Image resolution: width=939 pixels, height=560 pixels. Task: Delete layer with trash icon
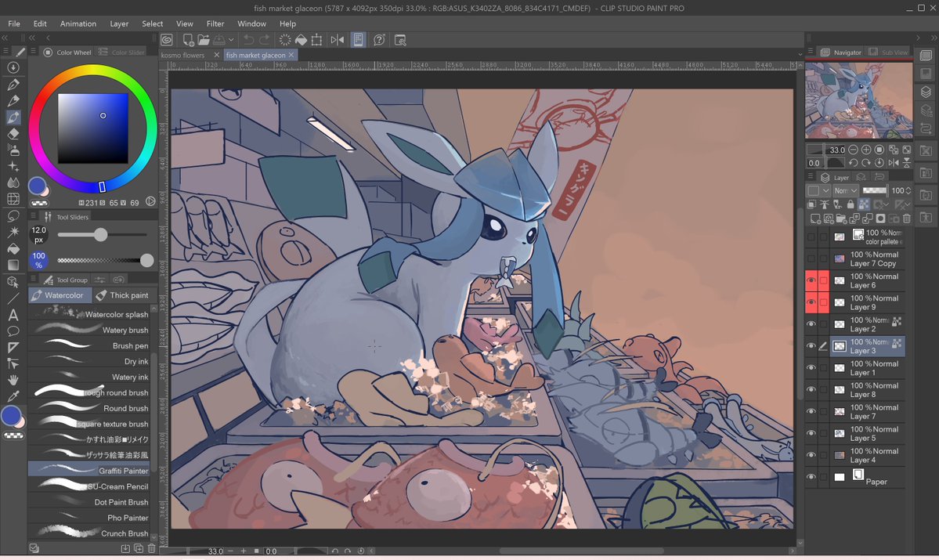coord(907,219)
